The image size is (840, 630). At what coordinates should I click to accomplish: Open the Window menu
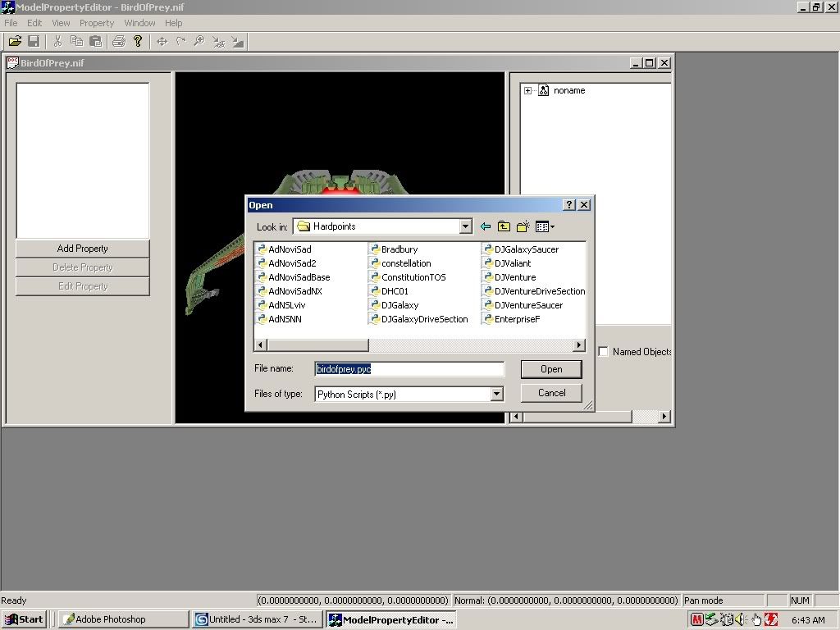(x=139, y=23)
